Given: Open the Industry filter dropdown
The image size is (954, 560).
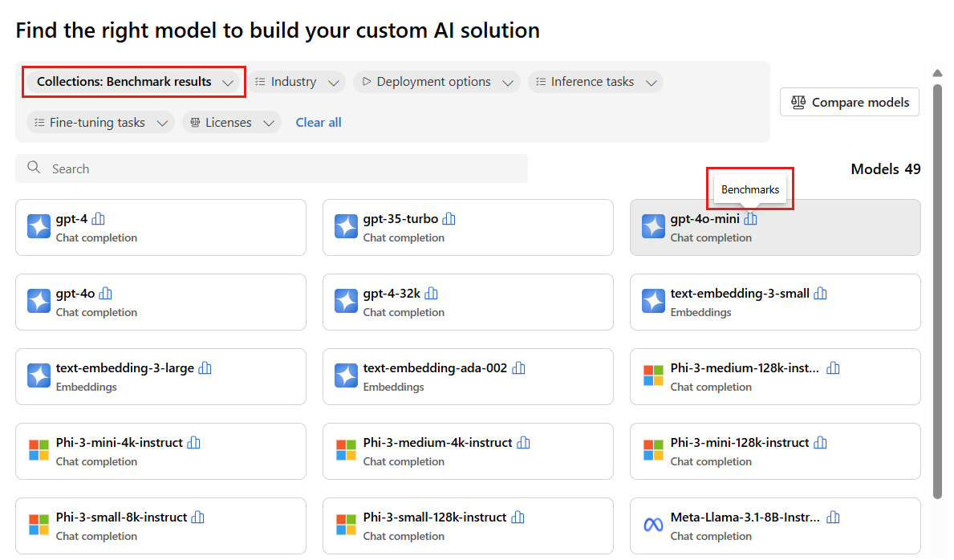Looking at the screenshot, I should (296, 82).
